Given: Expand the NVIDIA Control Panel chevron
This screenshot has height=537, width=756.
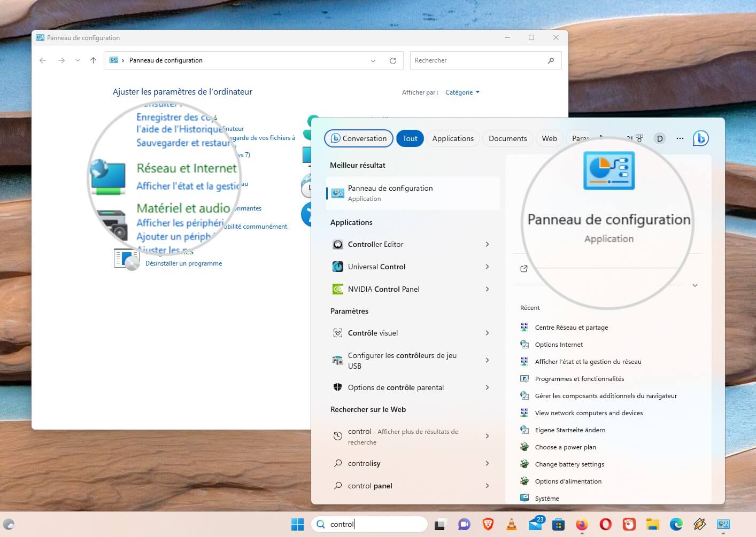Looking at the screenshot, I should click(x=487, y=289).
